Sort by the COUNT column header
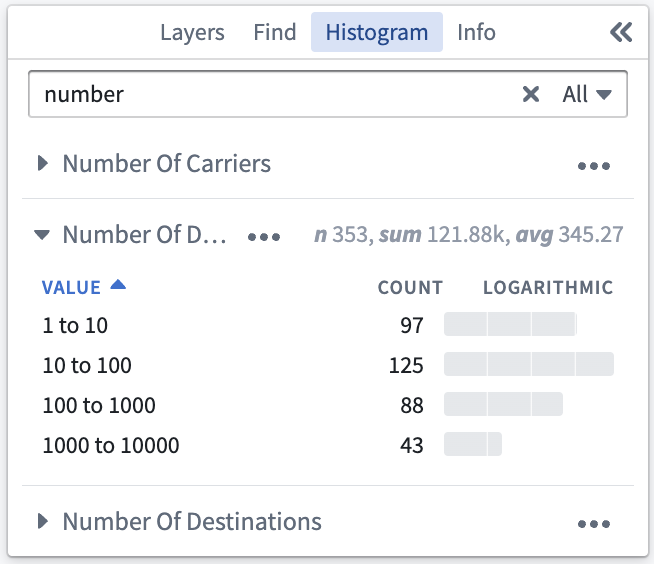The width and height of the screenshot is (654, 564). tap(410, 287)
